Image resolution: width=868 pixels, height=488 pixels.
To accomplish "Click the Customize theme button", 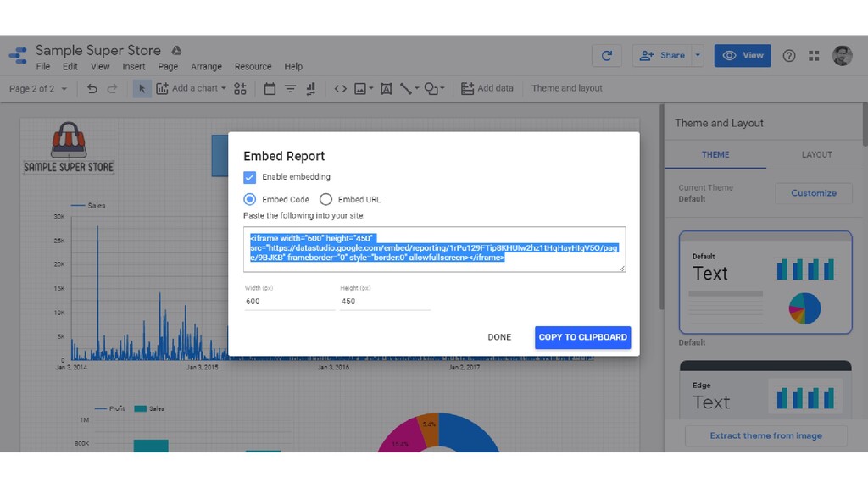I will [814, 193].
